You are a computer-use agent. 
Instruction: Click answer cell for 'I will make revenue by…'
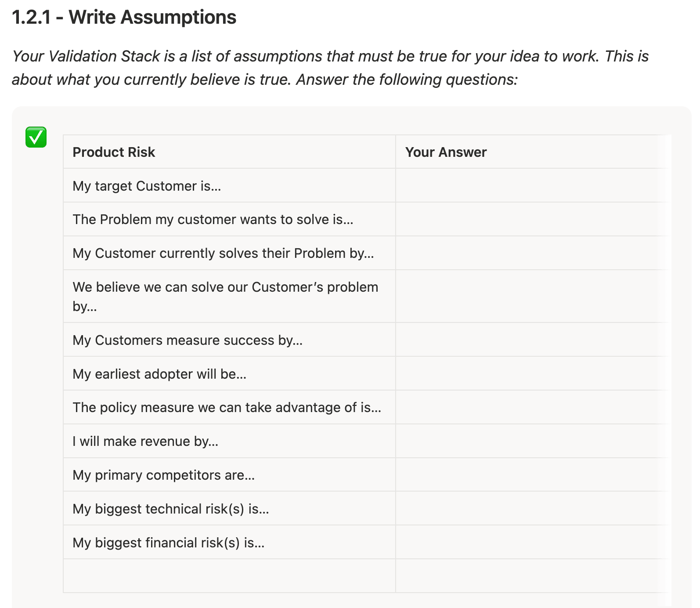click(x=533, y=441)
